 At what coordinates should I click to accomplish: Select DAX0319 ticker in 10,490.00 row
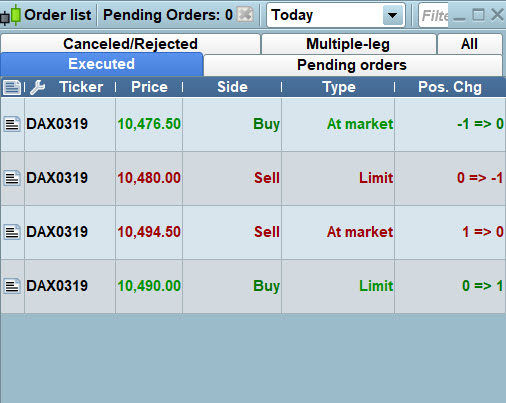coord(57,286)
